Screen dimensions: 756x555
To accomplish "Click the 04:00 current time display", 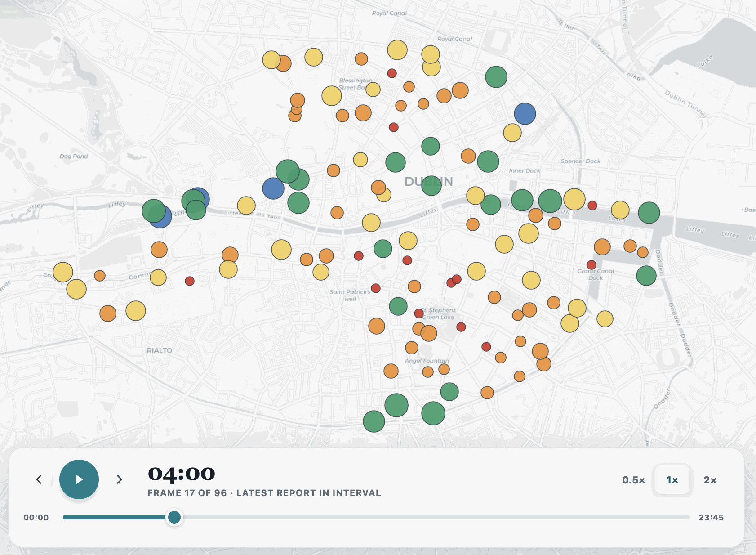I will pyautogui.click(x=182, y=474).
